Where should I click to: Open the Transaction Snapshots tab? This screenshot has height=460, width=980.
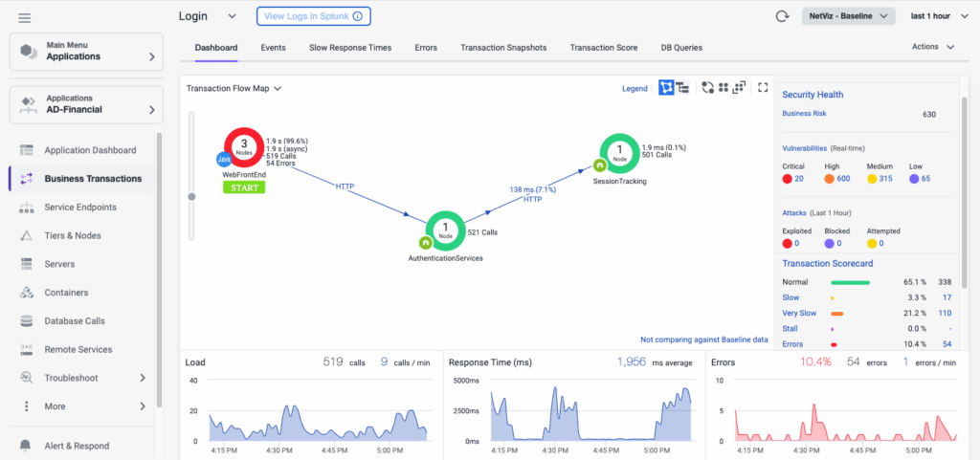point(503,48)
